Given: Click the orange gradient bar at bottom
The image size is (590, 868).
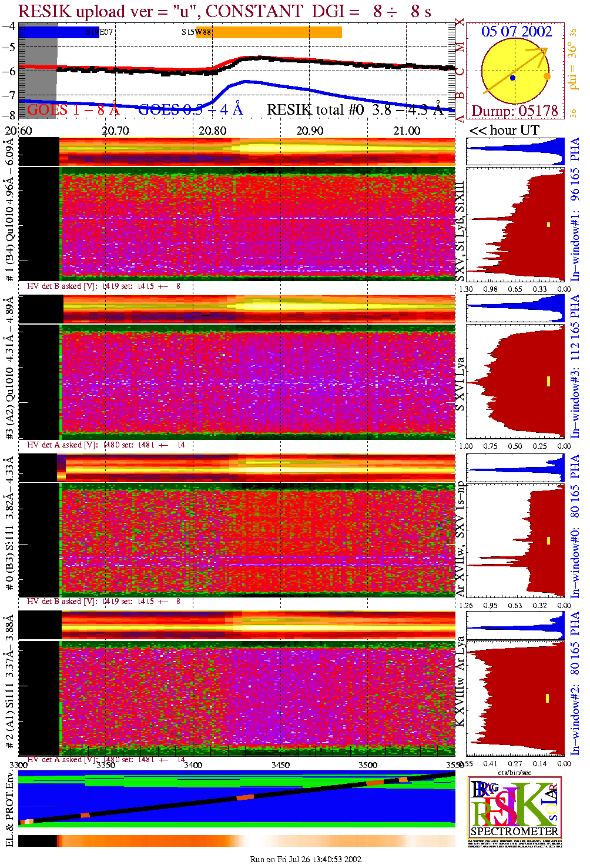Looking at the screenshot, I should (236, 841).
